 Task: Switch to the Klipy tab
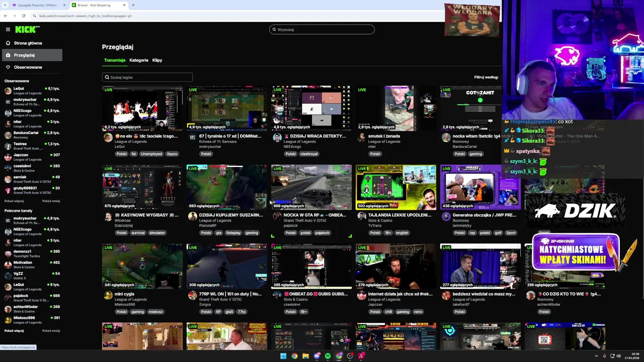[x=157, y=60]
